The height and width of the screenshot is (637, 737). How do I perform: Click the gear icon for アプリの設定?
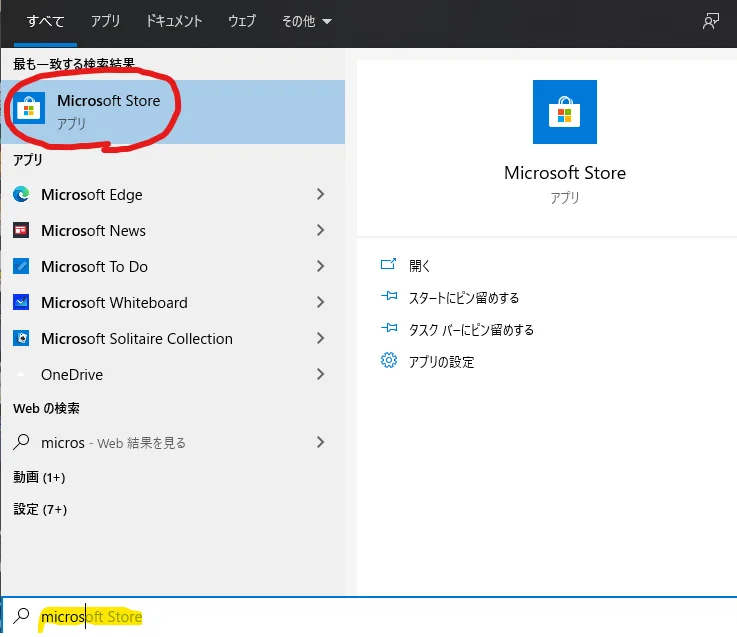[x=389, y=361]
